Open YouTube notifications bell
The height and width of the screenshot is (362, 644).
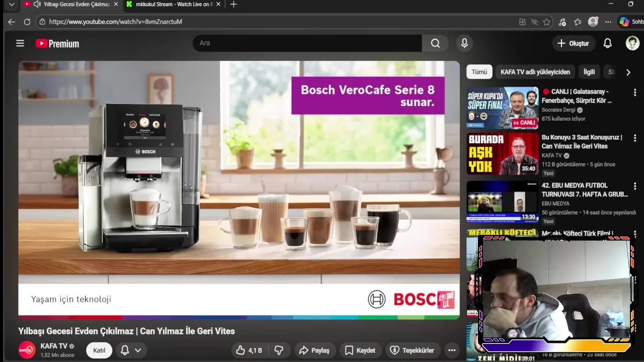pos(607,43)
